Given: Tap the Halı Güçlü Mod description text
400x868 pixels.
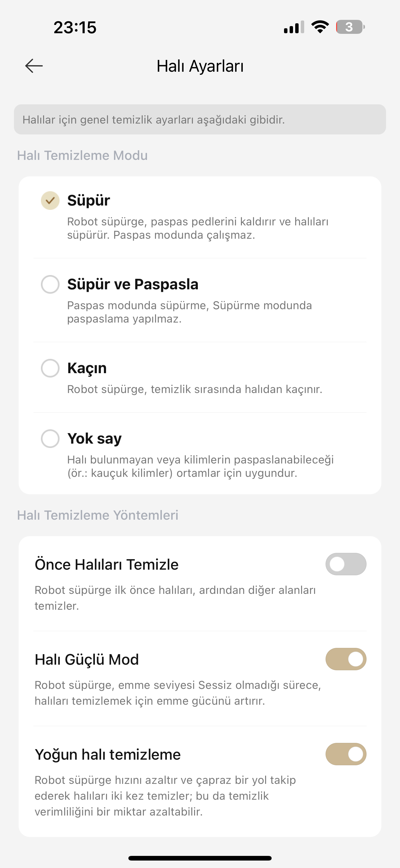Looking at the screenshot, I should click(178, 693).
